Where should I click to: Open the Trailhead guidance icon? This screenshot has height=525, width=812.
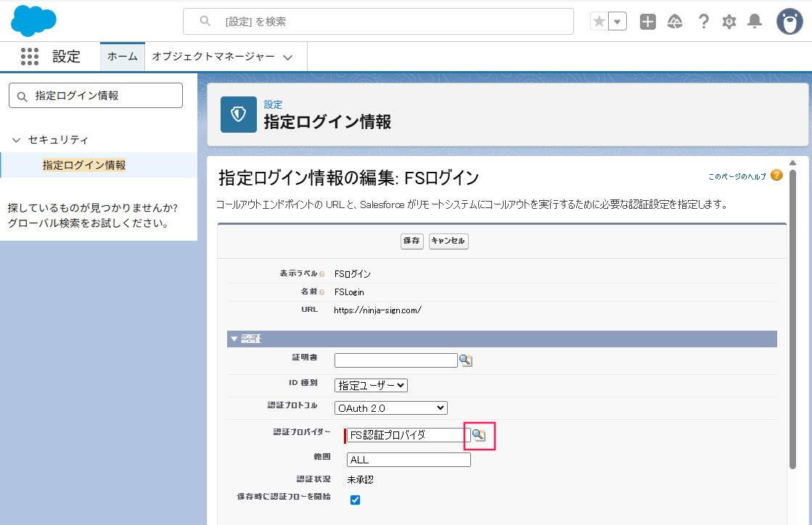click(675, 21)
